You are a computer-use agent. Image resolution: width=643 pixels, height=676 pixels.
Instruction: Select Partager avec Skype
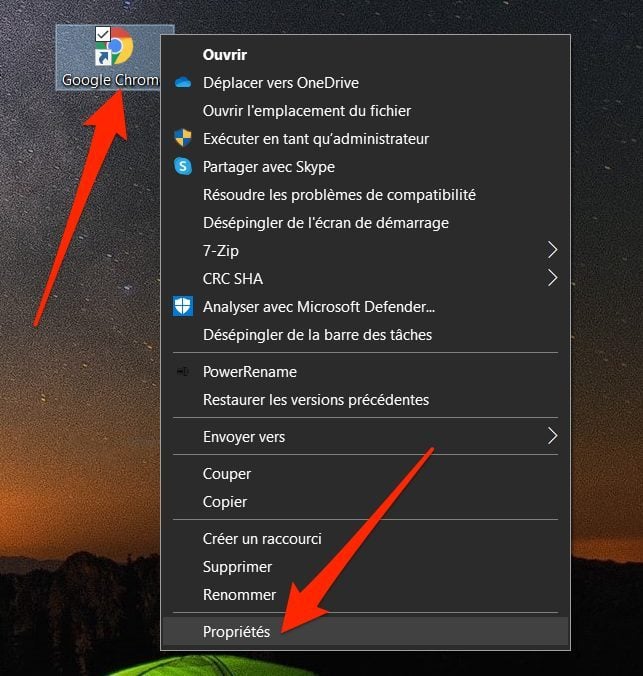[x=366, y=167]
